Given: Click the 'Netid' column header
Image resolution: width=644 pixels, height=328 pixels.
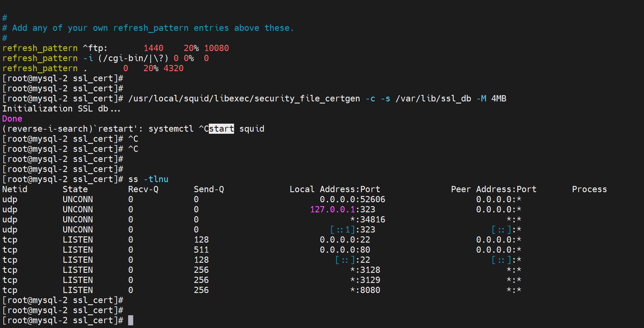Looking at the screenshot, I should pos(15,189).
